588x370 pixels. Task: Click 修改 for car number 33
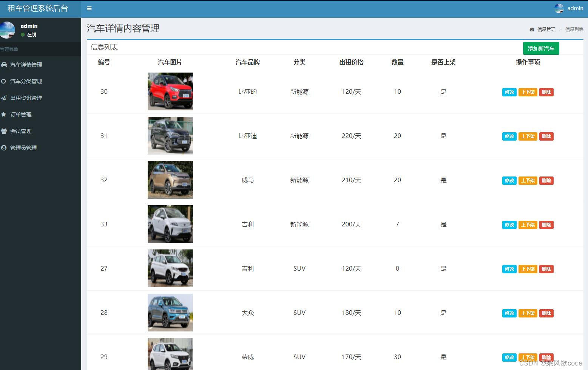tap(509, 225)
